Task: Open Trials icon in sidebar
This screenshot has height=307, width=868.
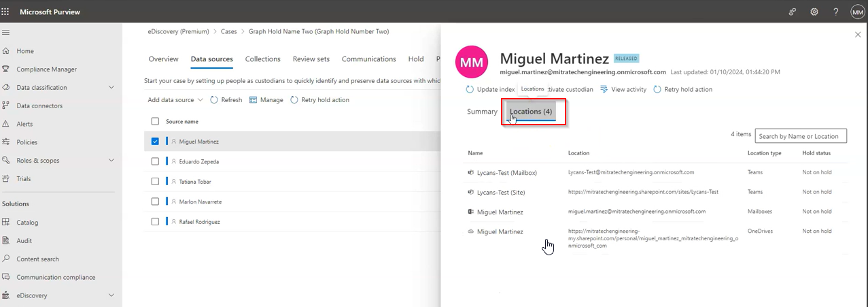Action: (6, 178)
